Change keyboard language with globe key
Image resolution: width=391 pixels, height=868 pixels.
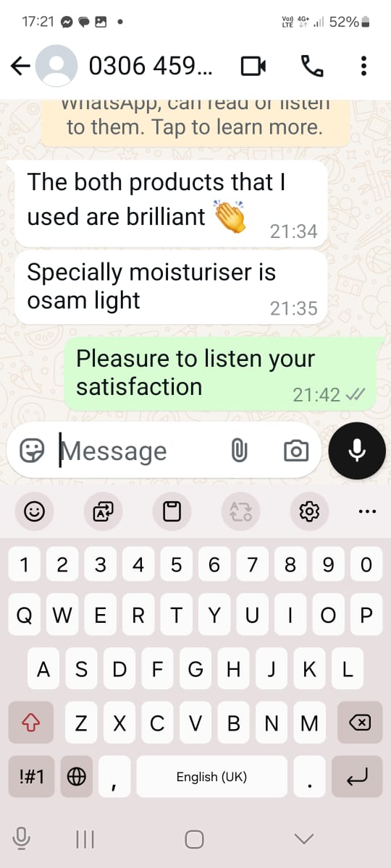(x=76, y=777)
